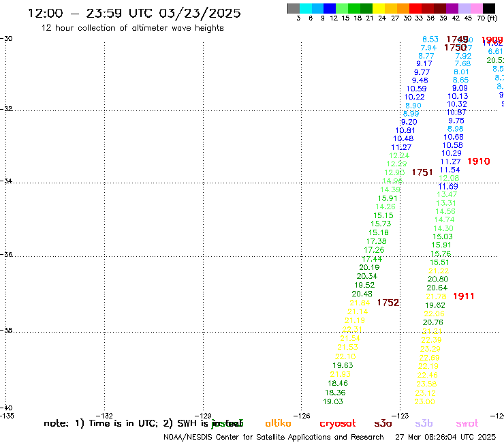This screenshot has width=504, height=443.
Task: Select the yellow legend color swatch
Action: [x=379, y=8]
